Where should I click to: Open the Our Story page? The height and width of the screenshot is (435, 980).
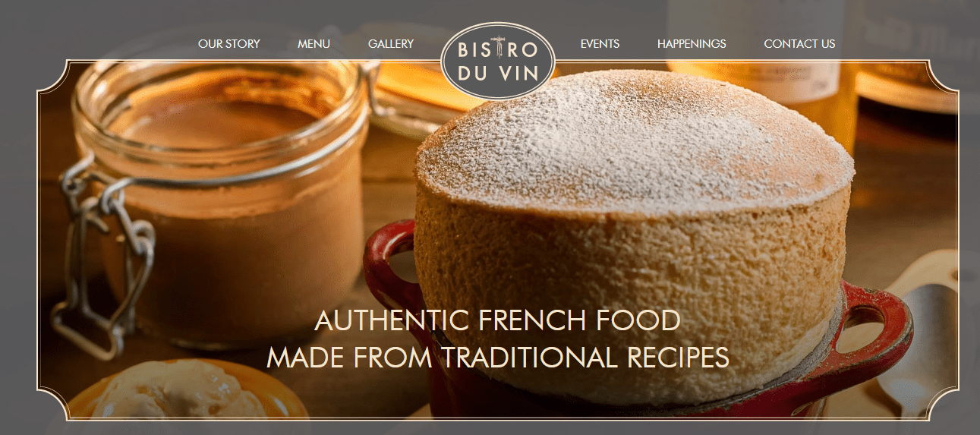coord(228,44)
